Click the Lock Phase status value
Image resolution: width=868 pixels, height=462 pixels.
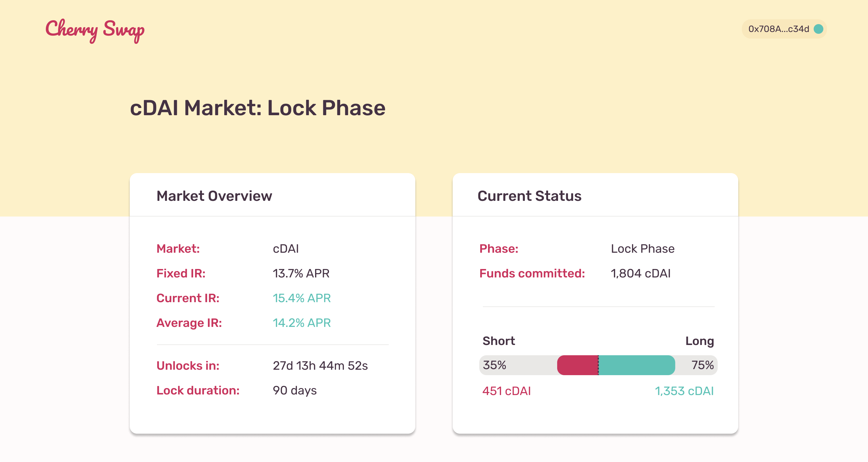[642, 248]
